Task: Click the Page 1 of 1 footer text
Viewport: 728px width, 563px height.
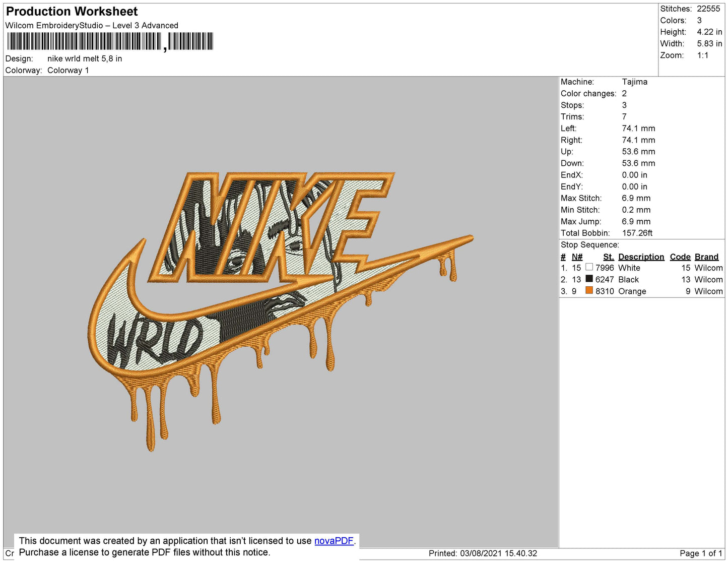Action: (x=701, y=553)
